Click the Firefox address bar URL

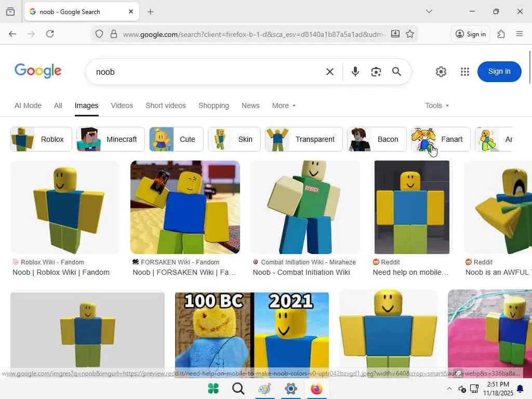pos(253,34)
